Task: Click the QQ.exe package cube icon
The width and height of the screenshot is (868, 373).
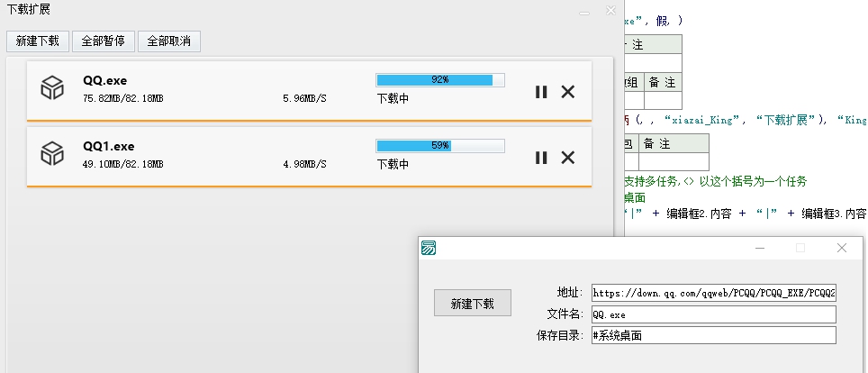Action: click(x=53, y=87)
